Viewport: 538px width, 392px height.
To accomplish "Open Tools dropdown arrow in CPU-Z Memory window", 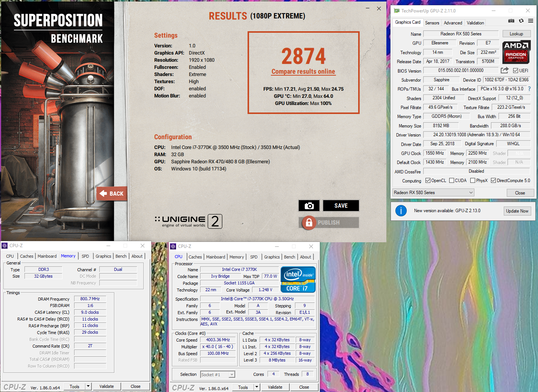I will [x=88, y=386].
